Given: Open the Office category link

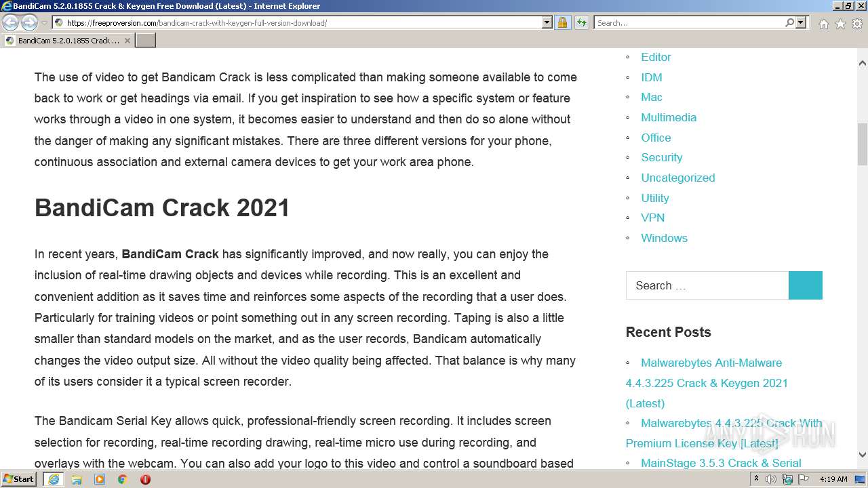Looking at the screenshot, I should (656, 138).
